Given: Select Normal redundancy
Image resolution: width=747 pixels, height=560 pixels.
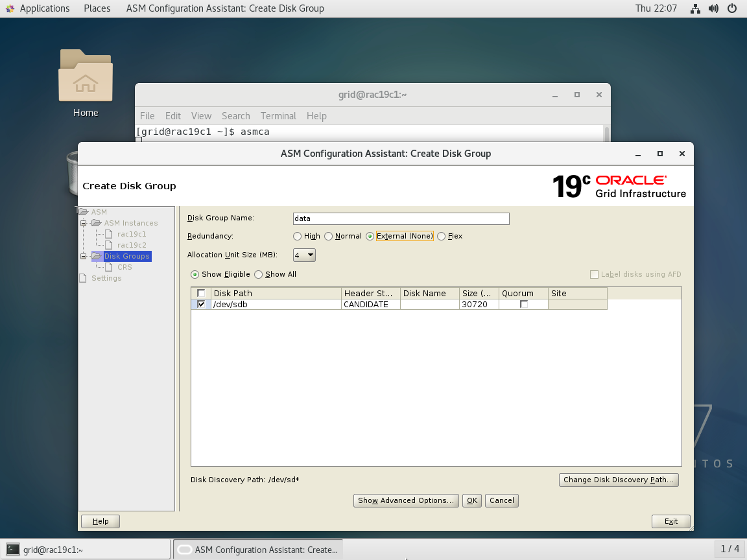Looking at the screenshot, I should (329, 236).
